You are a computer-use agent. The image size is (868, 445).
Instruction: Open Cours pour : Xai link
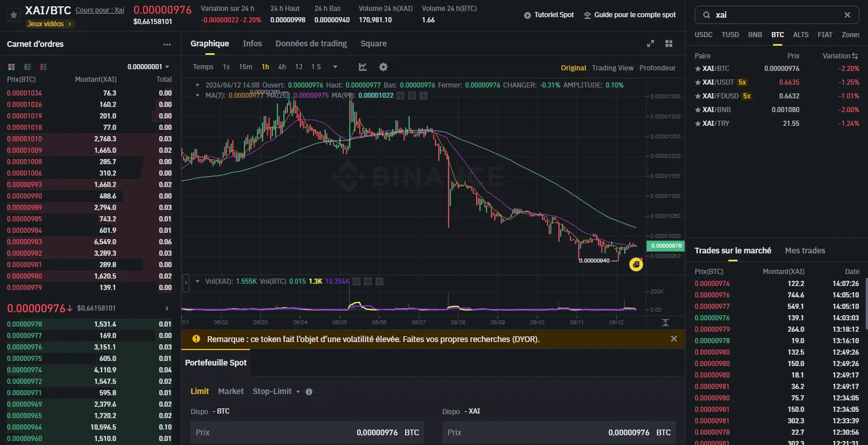coord(100,10)
